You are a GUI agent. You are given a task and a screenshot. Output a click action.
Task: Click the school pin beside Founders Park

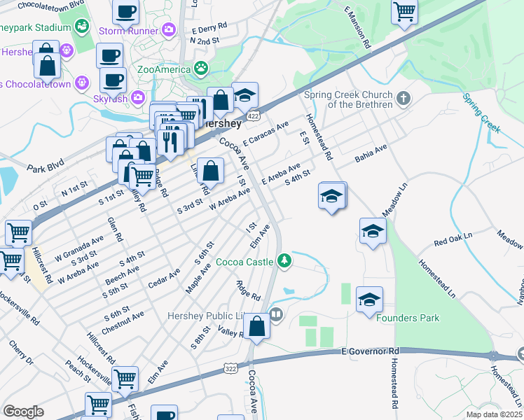pos(369,300)
